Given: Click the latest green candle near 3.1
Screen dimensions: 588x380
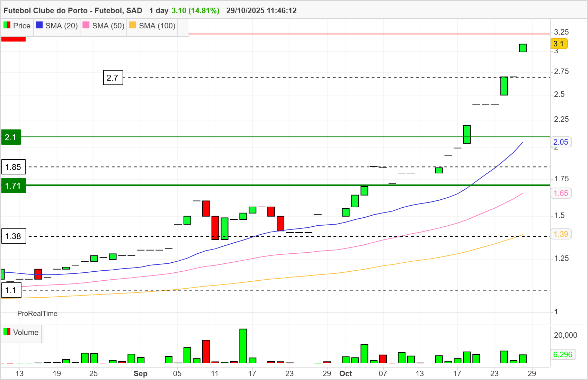Looking at the screenshot, I should (523, 48).
